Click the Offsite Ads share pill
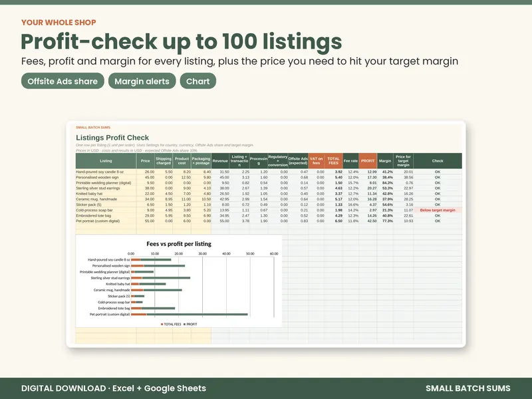This screenshot has height=399, width=532. tap(63, 81)
